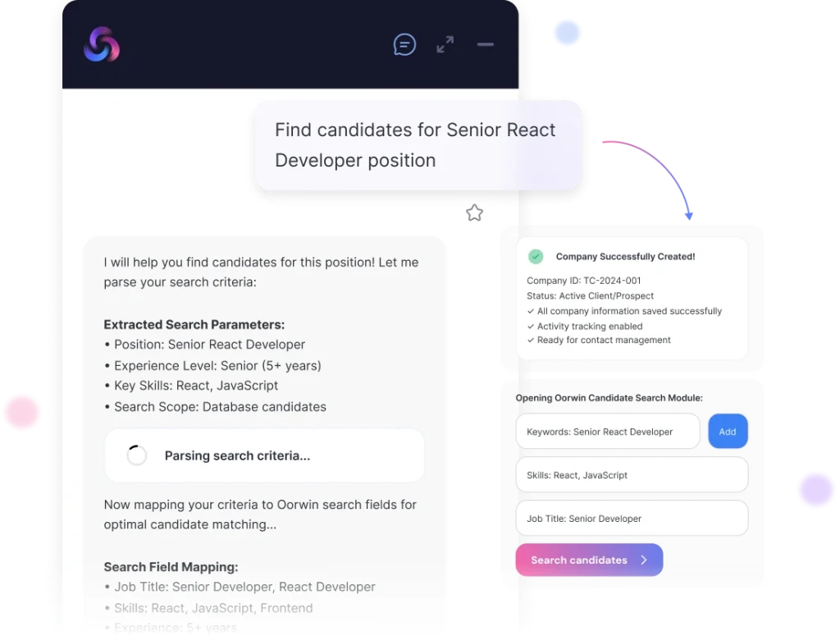Click the pink decorative circle
The image size is (840, 636).
tap(21, 412)
